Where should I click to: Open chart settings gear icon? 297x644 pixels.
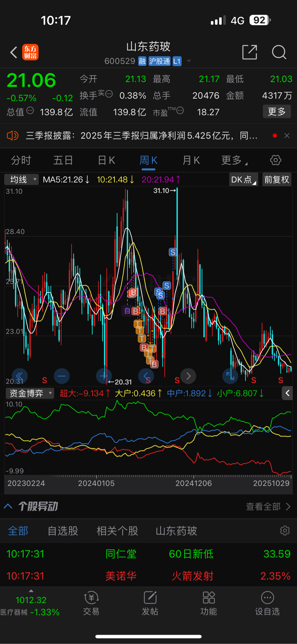click(x=275, y=160)
